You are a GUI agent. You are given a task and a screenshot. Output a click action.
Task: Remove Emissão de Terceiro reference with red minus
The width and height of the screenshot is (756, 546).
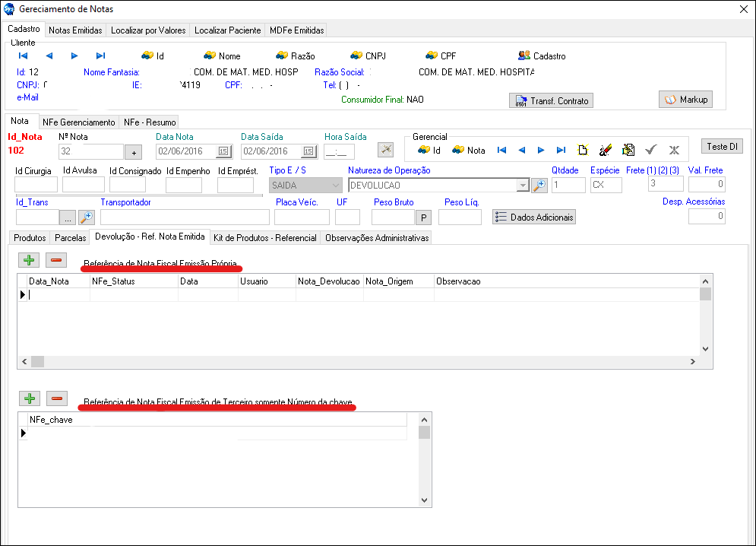(x=56, y=398)
